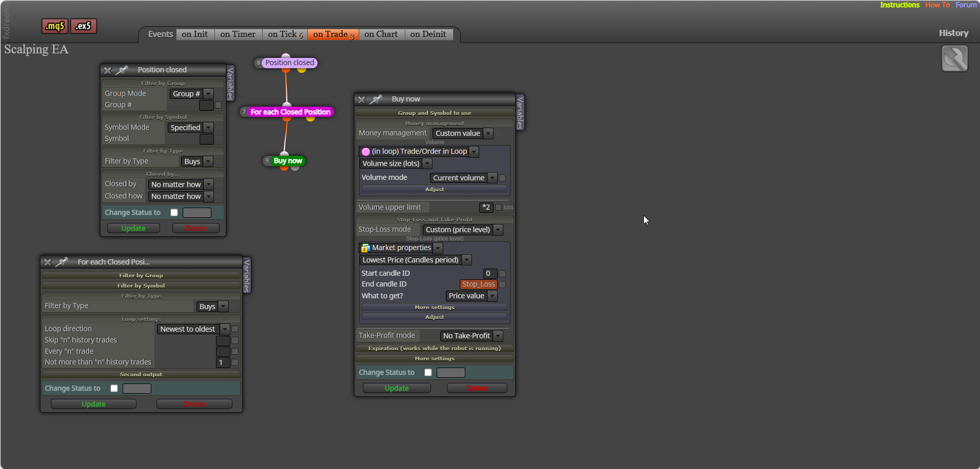Image resolution: width=980 pixels, height=469 pixels.
Task: Open the Group Mode dropdown
Action: (191, 94)
